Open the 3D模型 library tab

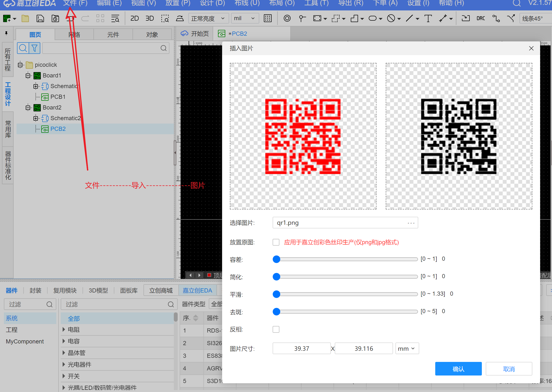tap(98, 290)
